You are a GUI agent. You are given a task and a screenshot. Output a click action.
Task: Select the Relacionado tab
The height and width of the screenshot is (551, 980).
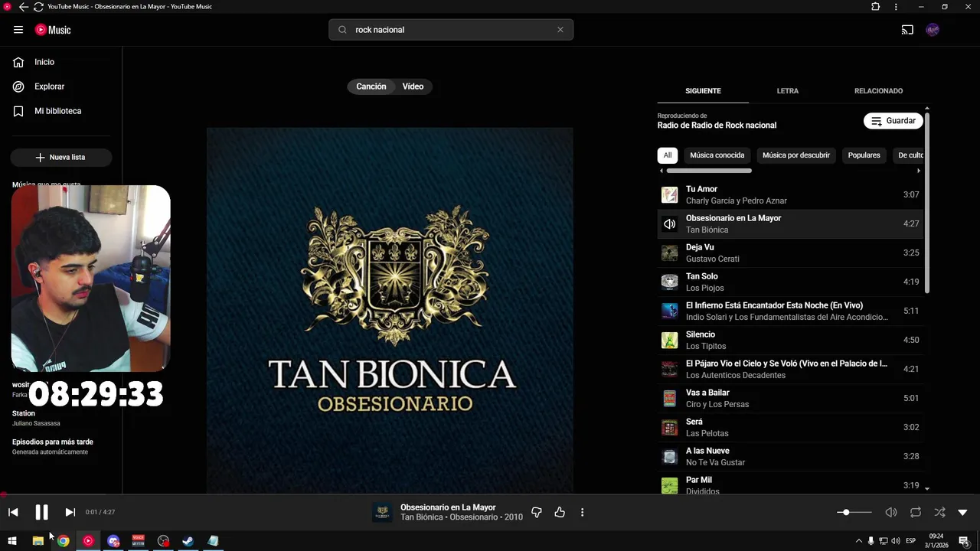[x=878, y=91]
